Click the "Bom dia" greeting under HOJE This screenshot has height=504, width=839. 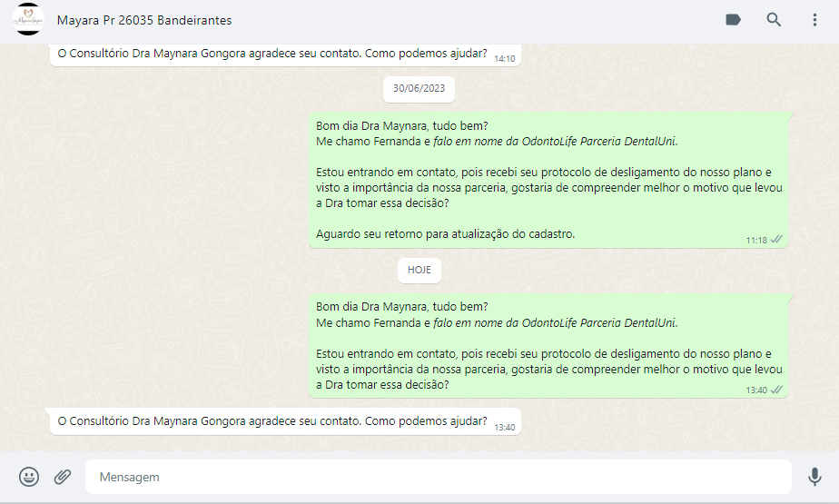401,306
